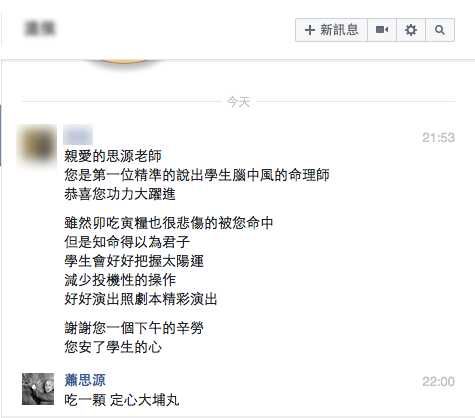Click the 21:53 message timestamp

coord(438,137)
